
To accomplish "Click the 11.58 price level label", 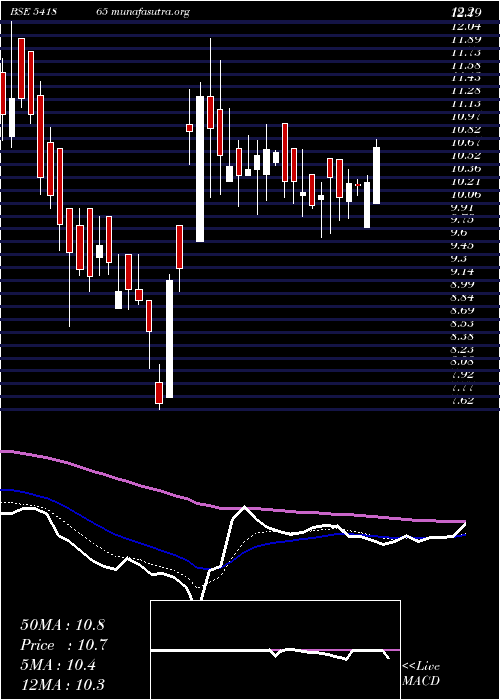I will 466,65.
